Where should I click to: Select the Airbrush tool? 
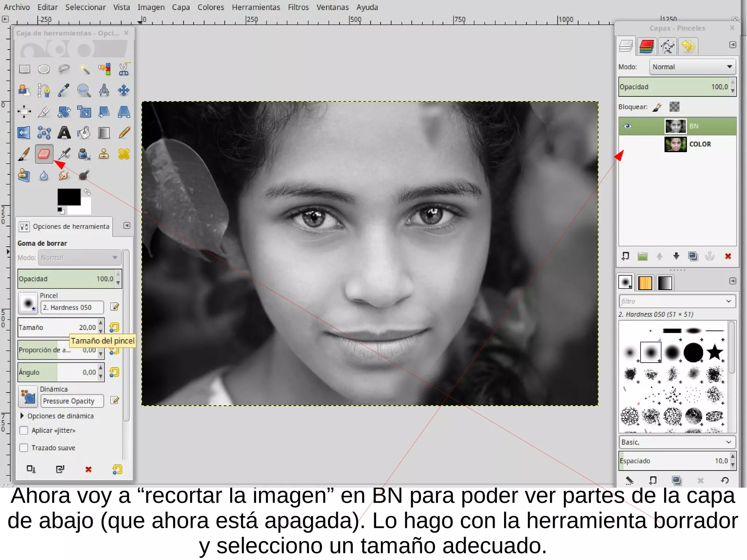(64, 154)
